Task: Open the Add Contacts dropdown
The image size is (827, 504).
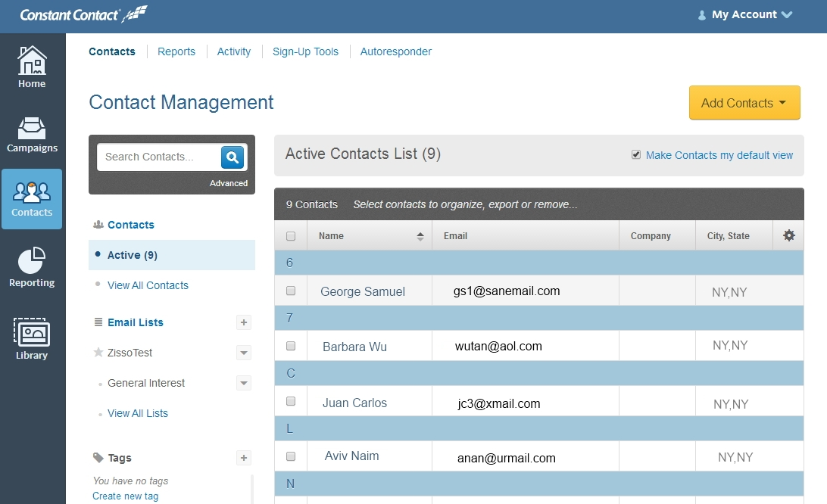Action: (x=744, y=102)
